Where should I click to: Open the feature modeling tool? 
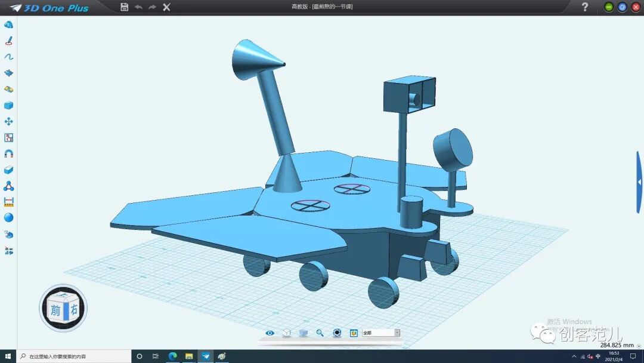[8, 73]
